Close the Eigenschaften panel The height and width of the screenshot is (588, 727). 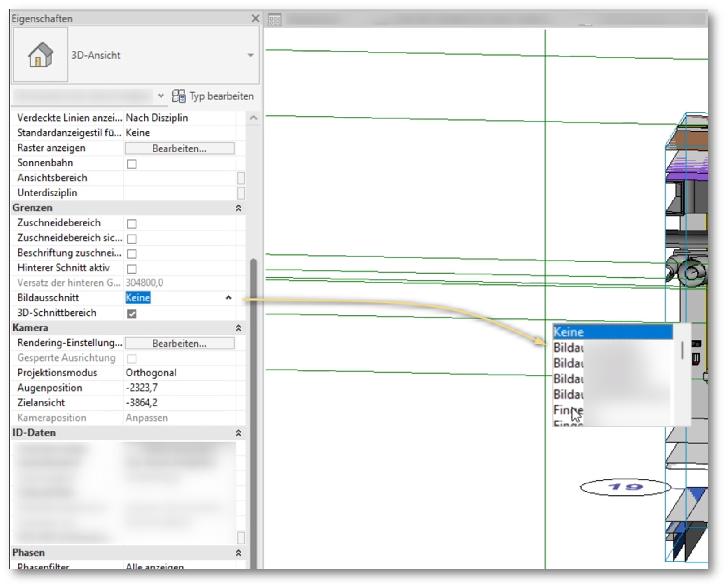pos(255,18)
